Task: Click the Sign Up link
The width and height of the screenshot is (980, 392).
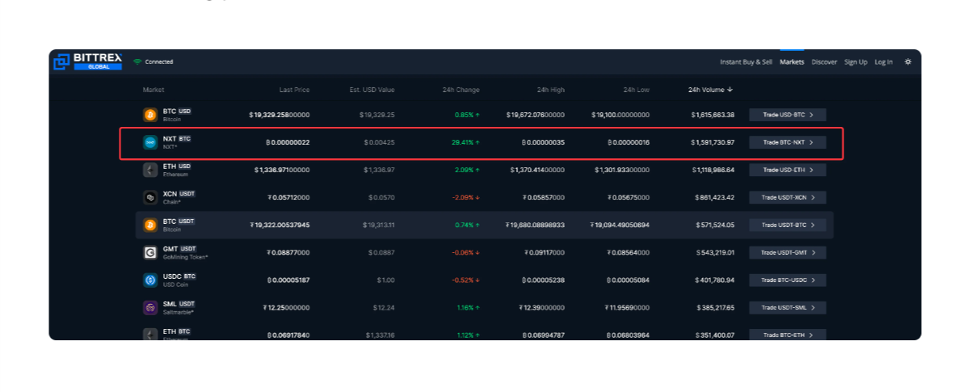Action: (x=856, y=62)
